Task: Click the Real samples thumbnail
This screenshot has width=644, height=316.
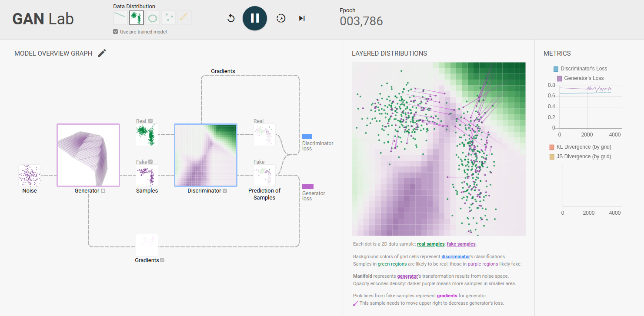Action: tap(147, 135)
